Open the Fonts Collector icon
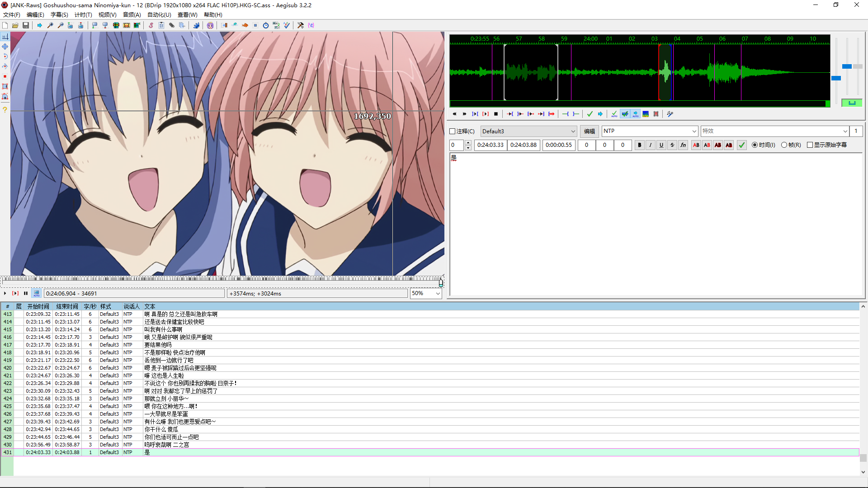868x488 pixels. (x=182, y=25)
